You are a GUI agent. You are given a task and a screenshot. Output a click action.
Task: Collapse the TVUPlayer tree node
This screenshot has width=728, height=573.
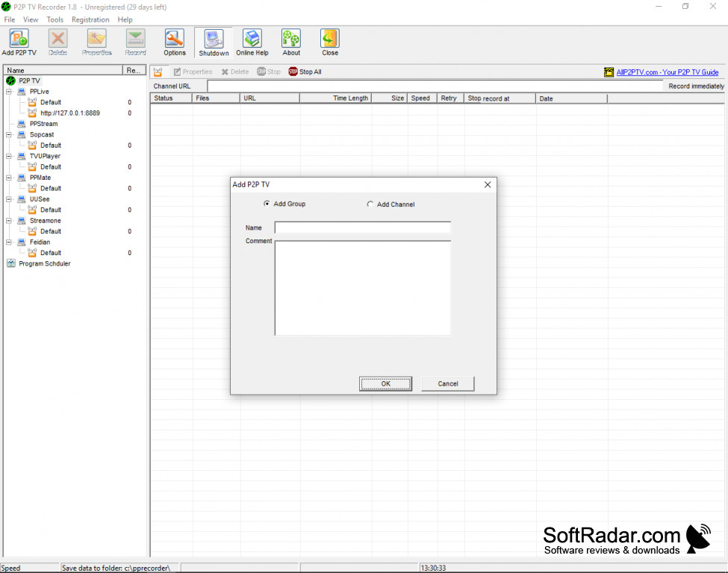pos(9,157)
